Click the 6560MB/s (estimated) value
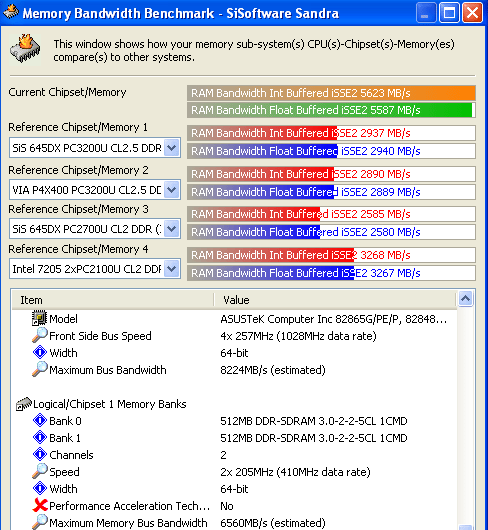This screenshot has width=488, height=530. click(273, 523)
